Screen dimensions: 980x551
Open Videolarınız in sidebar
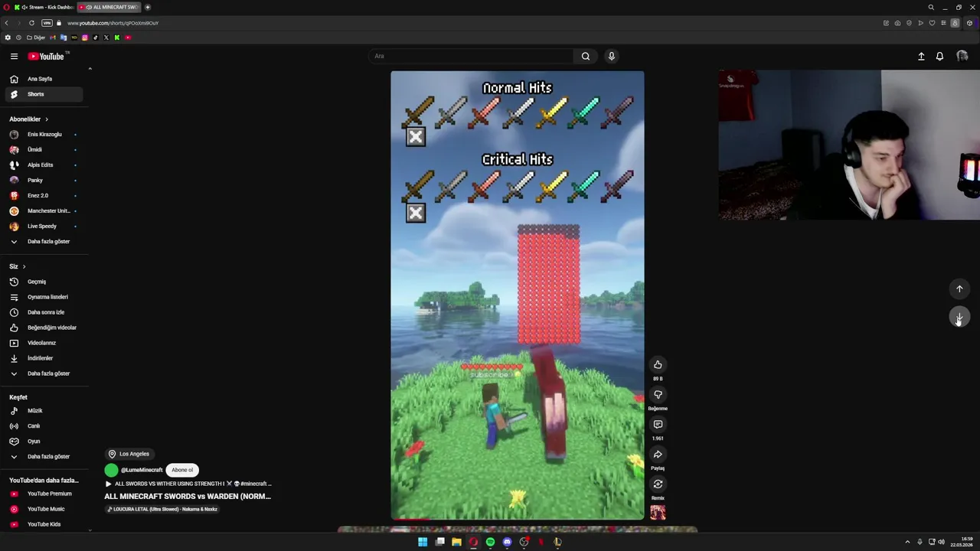pyautogui.click(x=44, y=343)
